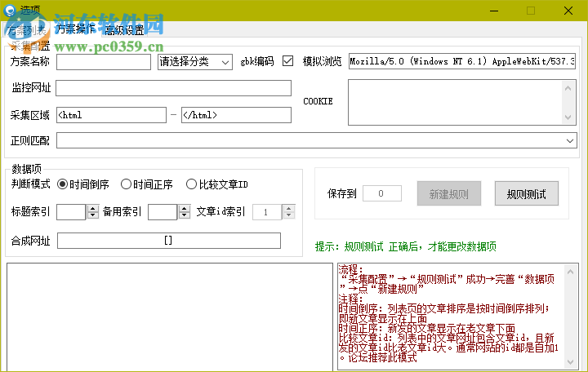The height and width of the screenshot is (372, 588).
Task: Click the green 提示 hint text
Action: [405, 246]
